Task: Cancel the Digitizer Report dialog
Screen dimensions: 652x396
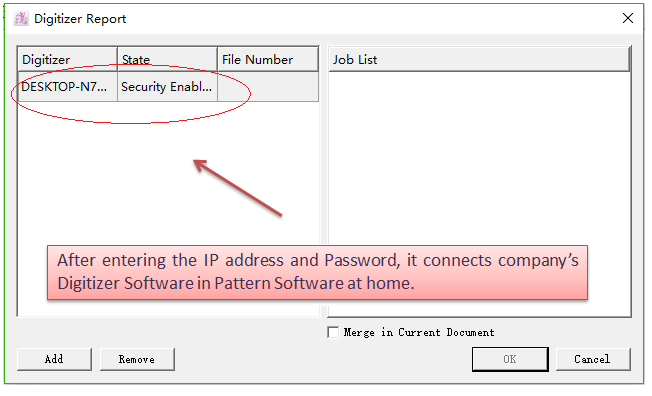Action: point(593,359)
